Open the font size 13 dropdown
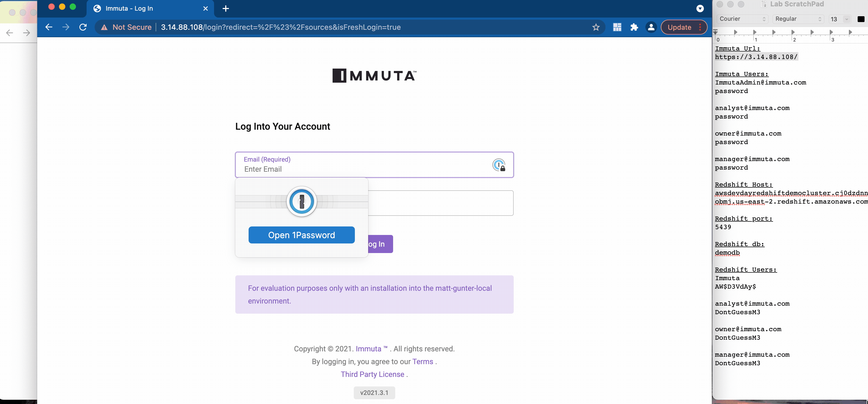Viewport: 868px width, 404px height. point(846,19)
